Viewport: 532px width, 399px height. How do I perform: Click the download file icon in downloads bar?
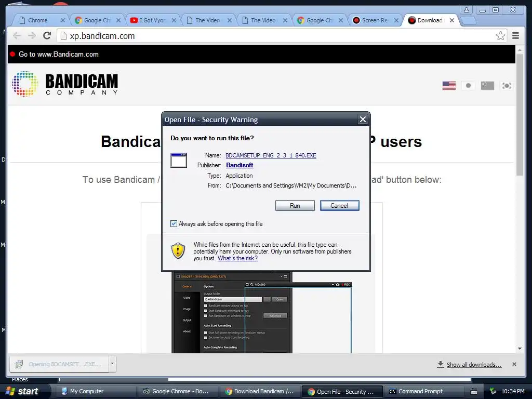click(x=19, y=364)
